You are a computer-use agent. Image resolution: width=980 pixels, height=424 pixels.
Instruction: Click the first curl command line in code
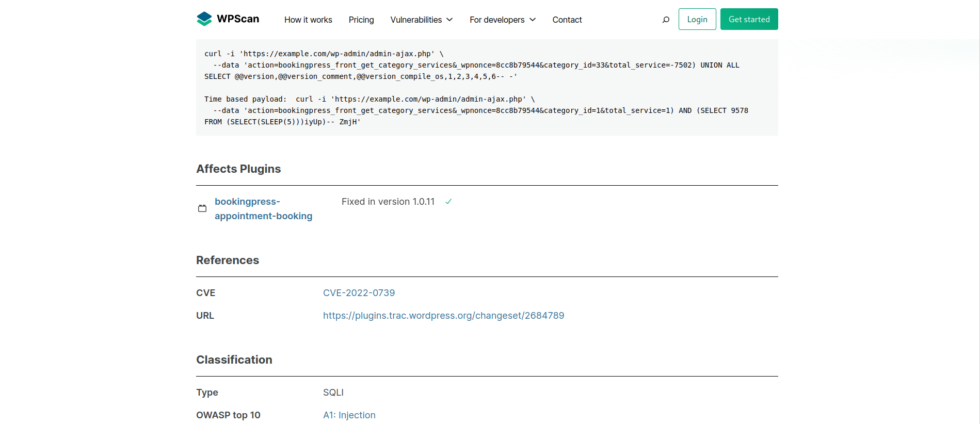pyautogui.click(x=324, y=54)
